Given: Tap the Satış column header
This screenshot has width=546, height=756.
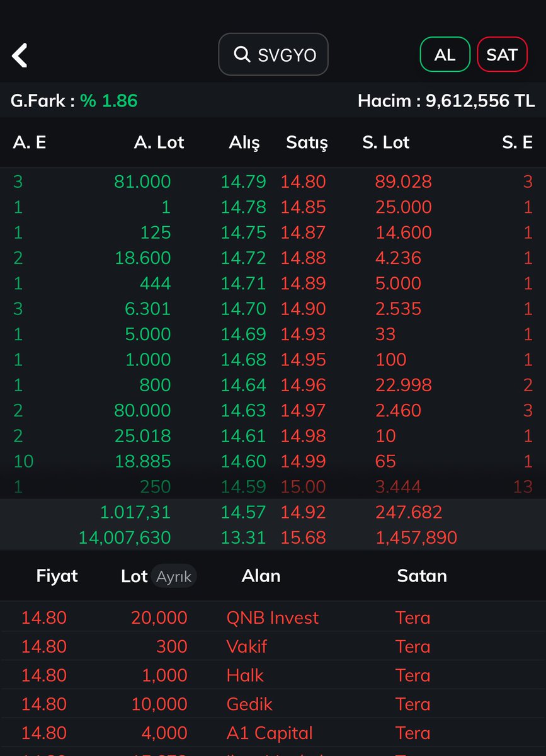Looking at the screenshot, I should 307,143.
